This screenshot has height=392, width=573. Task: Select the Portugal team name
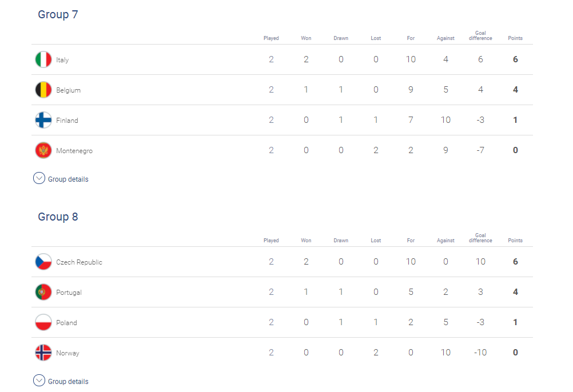pos(69,293)
